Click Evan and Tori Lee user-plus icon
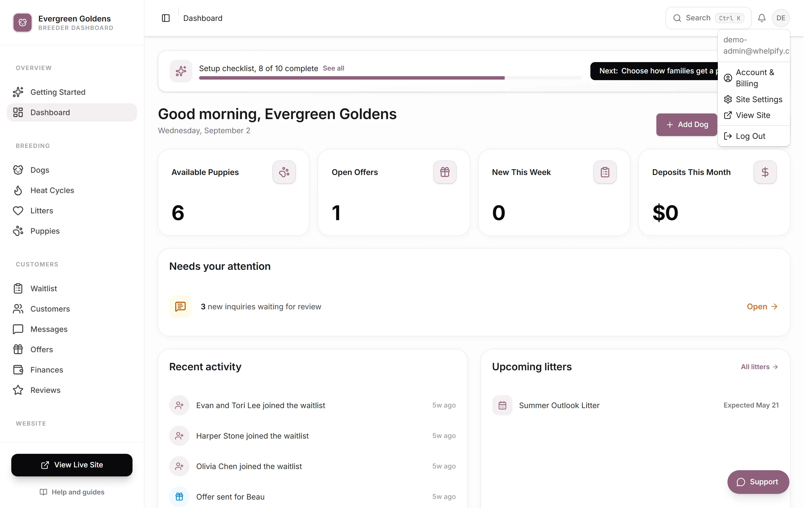This screenshot has width=812, height=508. 179,405
